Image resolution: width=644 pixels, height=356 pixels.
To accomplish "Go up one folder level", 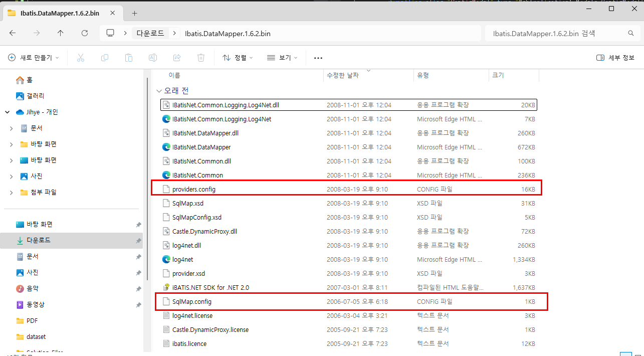I will coord(61,33).
